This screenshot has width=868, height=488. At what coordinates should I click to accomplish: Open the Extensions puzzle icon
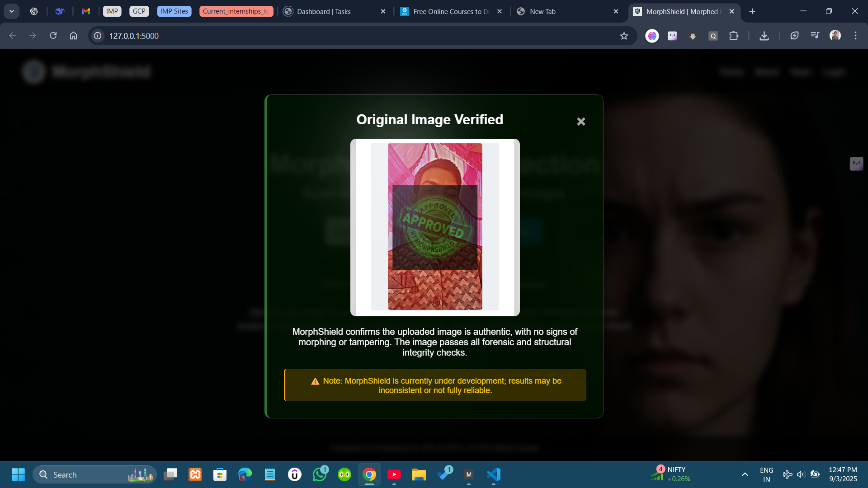(x=734, y=36)
